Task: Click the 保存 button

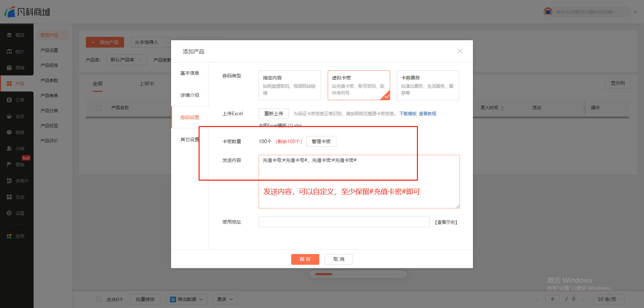Action: coord(305,259)
